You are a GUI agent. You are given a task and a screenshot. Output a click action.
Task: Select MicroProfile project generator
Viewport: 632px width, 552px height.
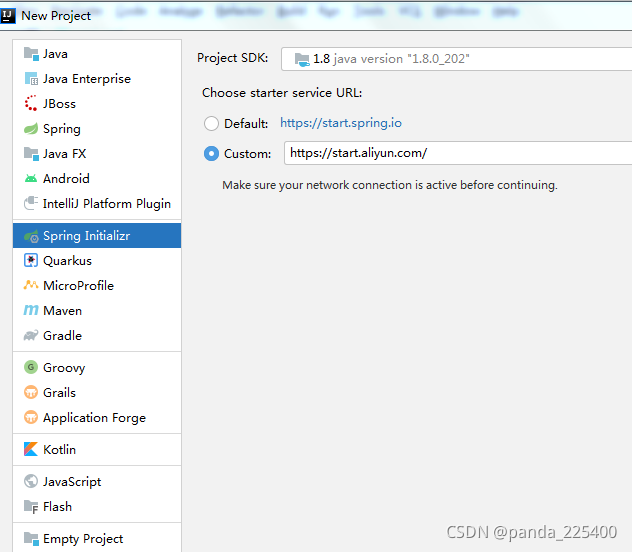pyautogui.click(x=78, y=286)
